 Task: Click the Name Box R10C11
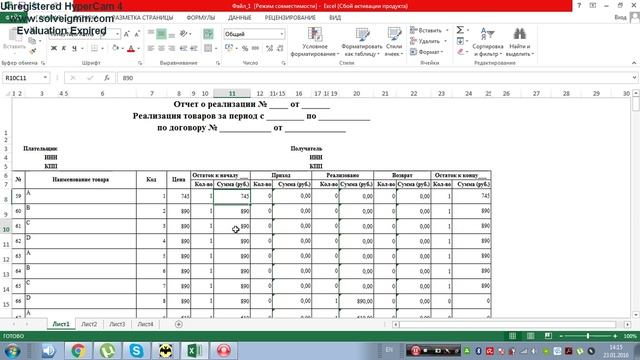(x=26, y=78)
